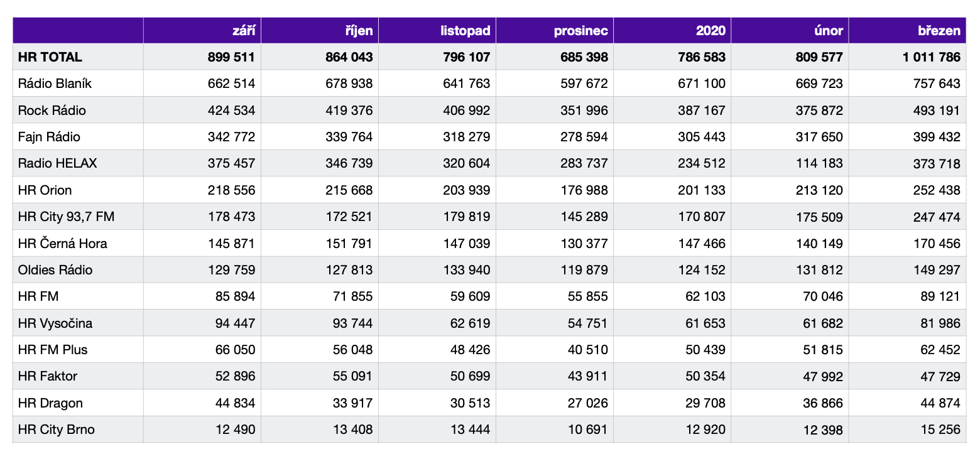Select the "únor" column header
The height and width of the screenshot is (454, 980).
pos(828,31)
